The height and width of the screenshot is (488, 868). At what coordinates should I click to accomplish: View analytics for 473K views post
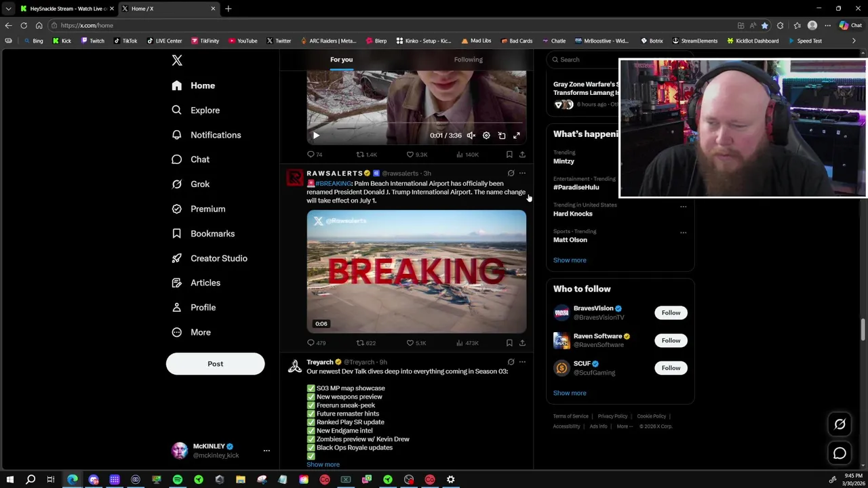[467, 343]
